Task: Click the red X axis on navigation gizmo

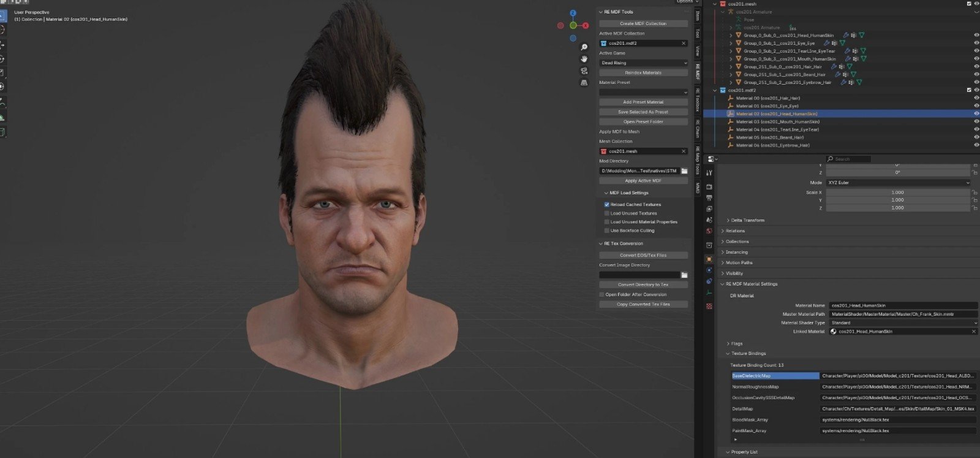Action: [x=586, y=25]
